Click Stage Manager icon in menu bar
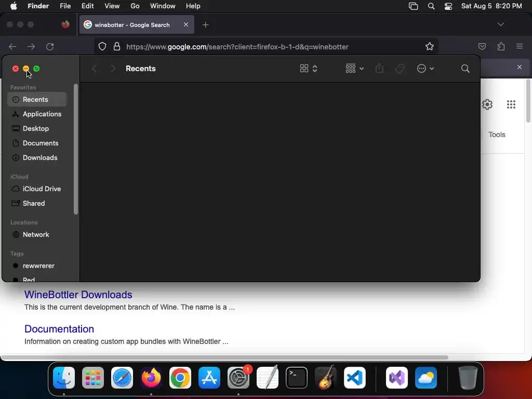532x399 pixels. pyautogui.click(x=413, y=6)
